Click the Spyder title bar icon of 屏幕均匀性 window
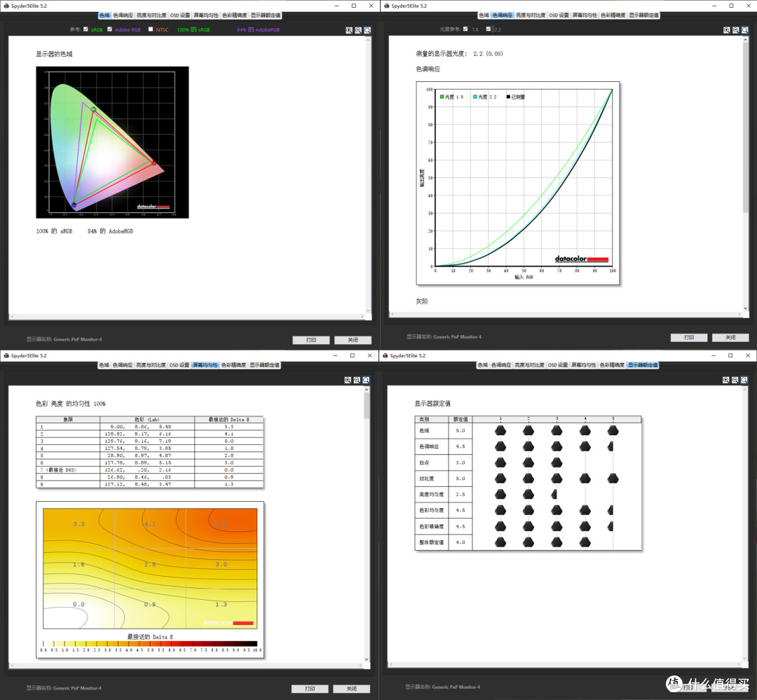757x700 pixels. pos(6,356)
